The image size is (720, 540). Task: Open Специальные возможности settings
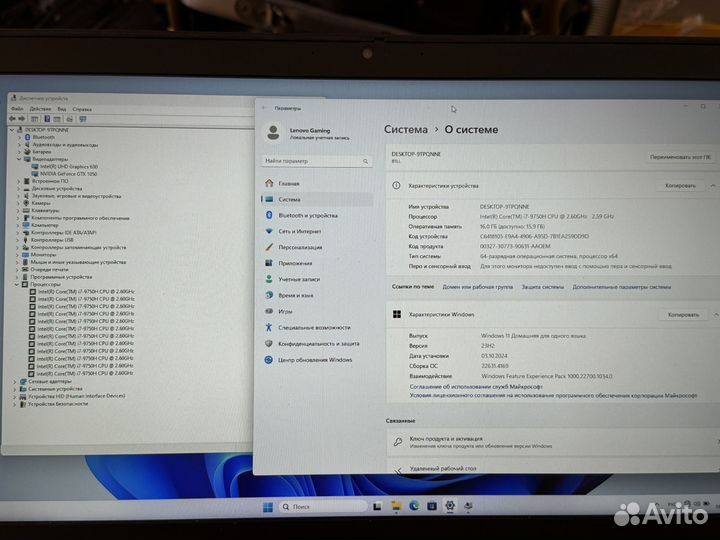click(317, 327)
